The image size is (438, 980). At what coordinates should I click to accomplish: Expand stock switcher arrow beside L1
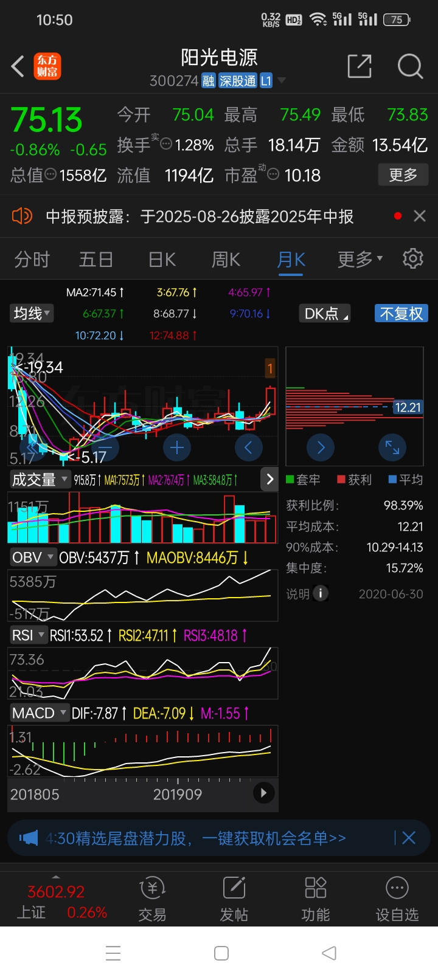pos(281,81)
